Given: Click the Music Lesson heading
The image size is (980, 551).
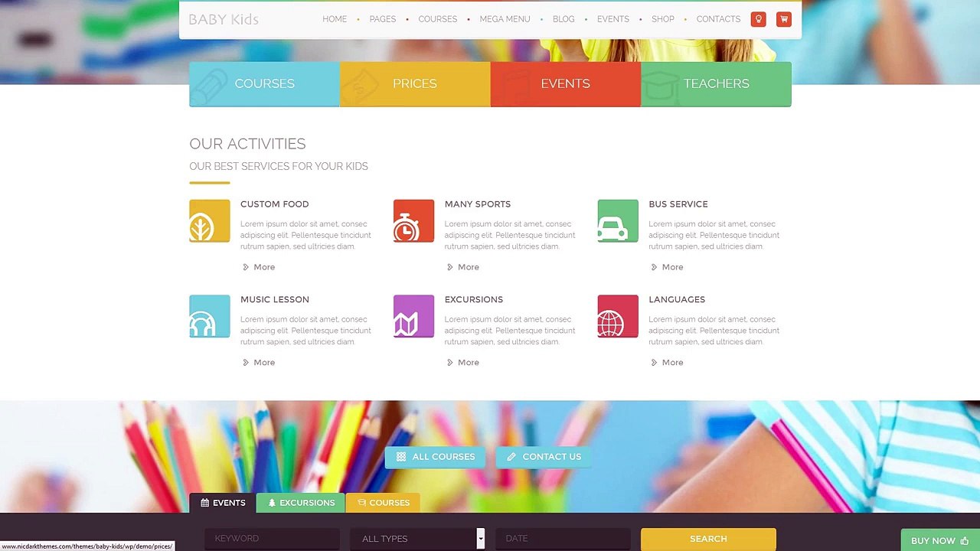Looking at the screenshot, I should coord(275,299).
